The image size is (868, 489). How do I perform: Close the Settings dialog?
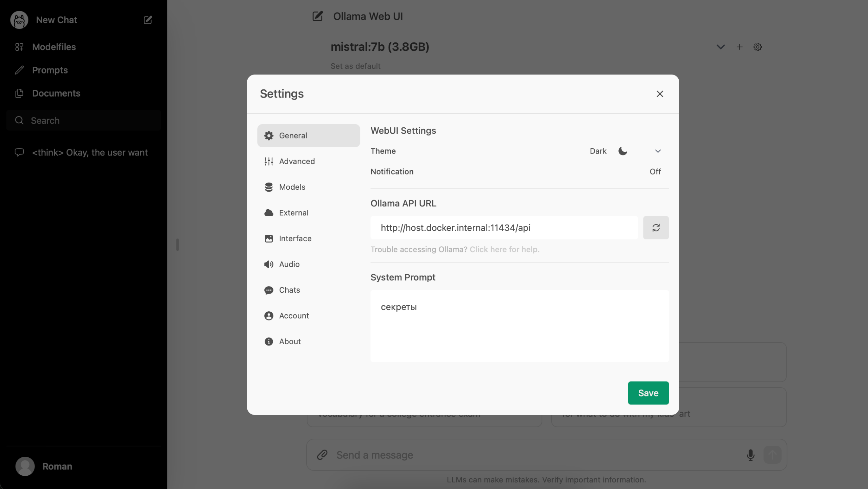[x=660, y=94]
